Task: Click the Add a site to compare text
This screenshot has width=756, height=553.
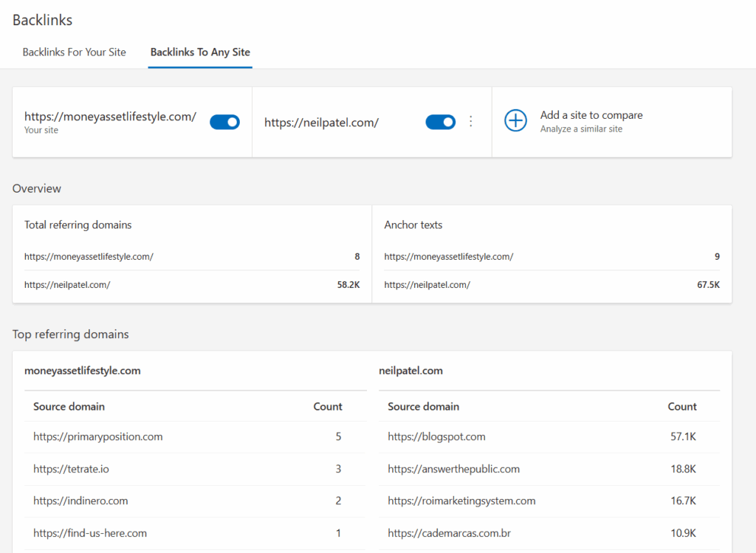Action: point(591,115)
